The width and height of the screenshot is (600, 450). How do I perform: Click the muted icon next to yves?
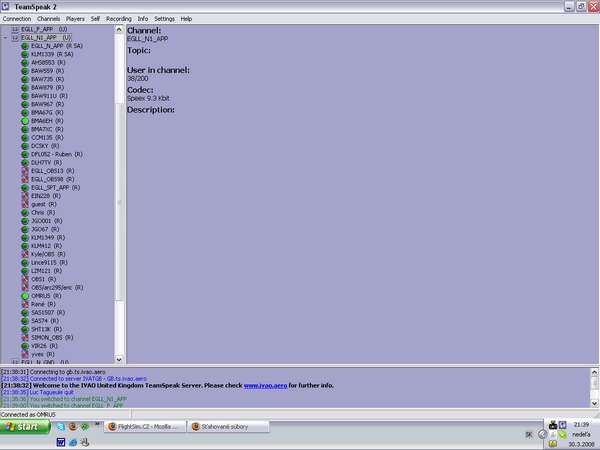pyautogui.click(x=25, y=354)
